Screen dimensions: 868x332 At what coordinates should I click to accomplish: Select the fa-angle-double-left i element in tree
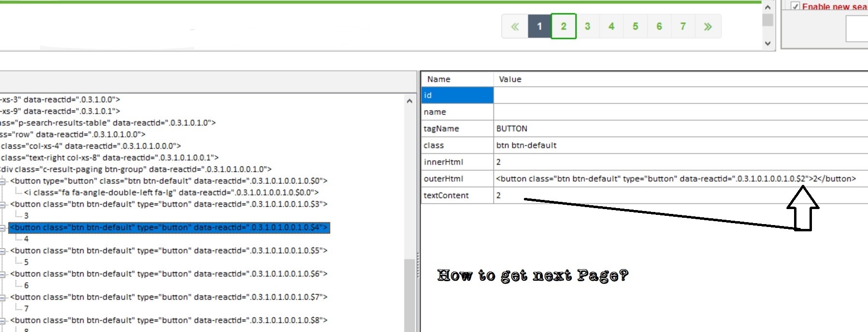171,193
